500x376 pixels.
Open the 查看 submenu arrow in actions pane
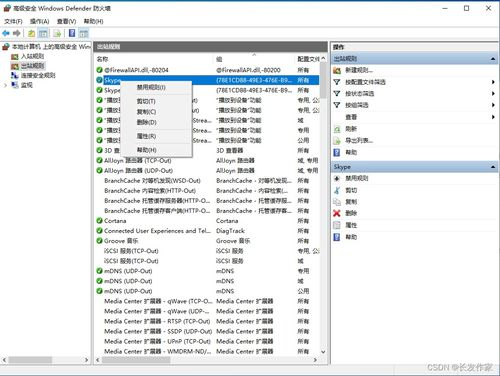pos(493,117)
